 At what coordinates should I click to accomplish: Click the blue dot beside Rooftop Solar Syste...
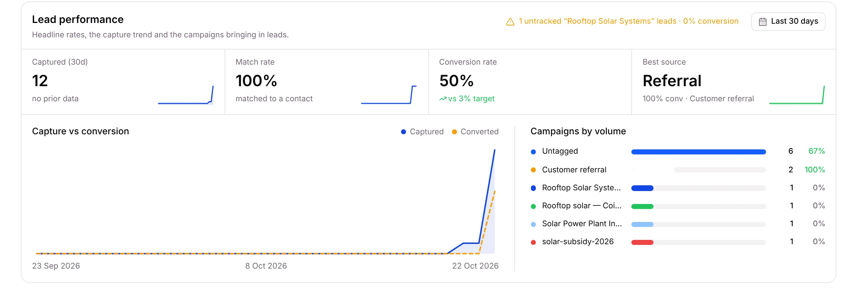(533, 188)
